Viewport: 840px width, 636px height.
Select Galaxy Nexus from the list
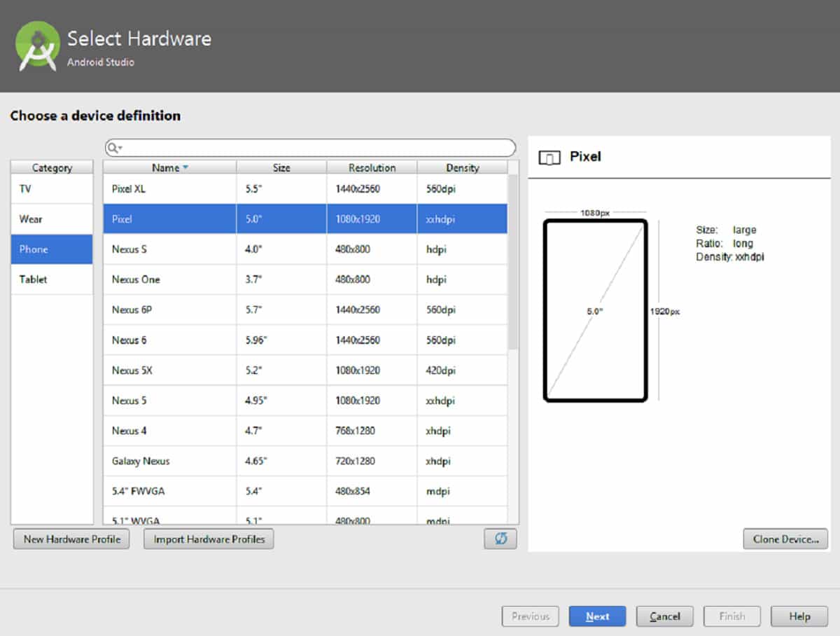click(x=304, y=461)
